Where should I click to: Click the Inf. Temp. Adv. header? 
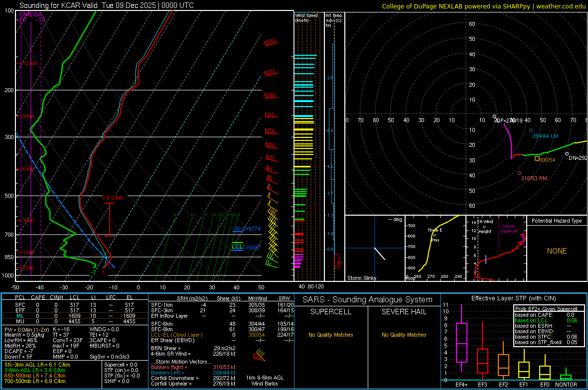point(334,20)
